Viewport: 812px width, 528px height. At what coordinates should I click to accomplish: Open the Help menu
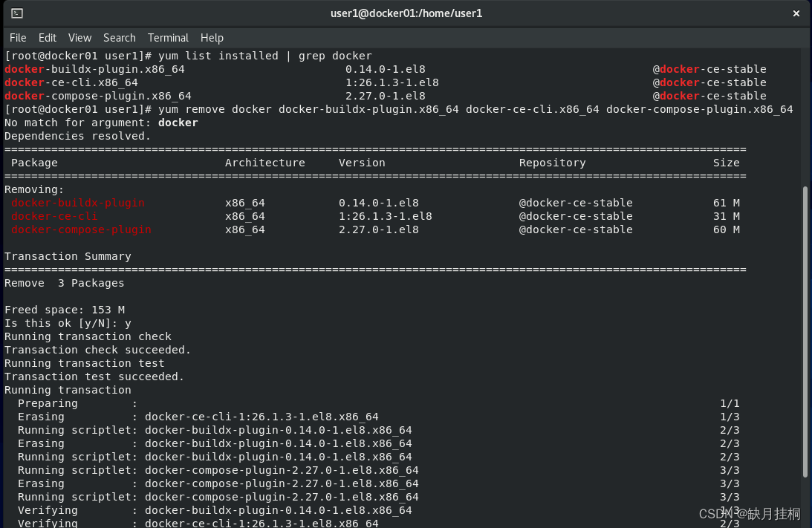pyautogui.click(x=212, y=38)
